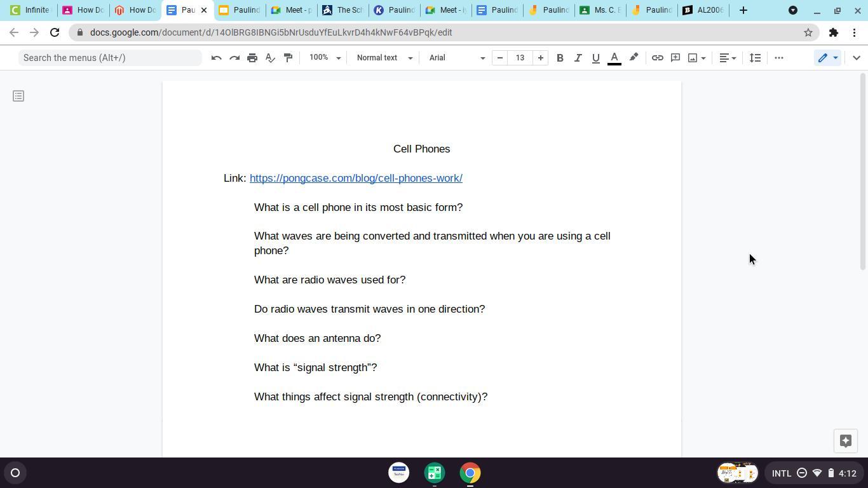Open the green calculator app on shelf
The height and width of the screenshot is (488, 868).
coord(435,473)
